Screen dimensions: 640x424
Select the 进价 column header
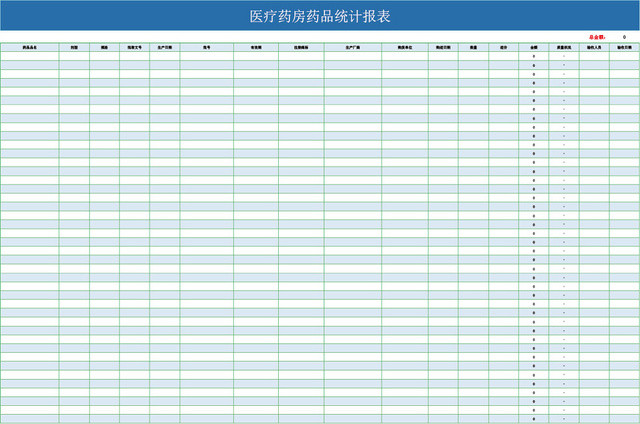coord(504,47)
